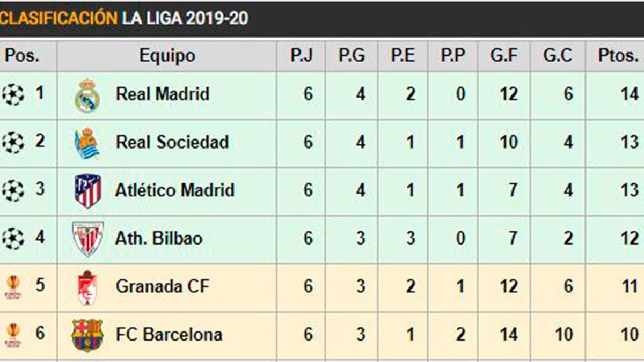
Task: Click the Atlético Madrid club crest
Action: (x=87, y=191)
